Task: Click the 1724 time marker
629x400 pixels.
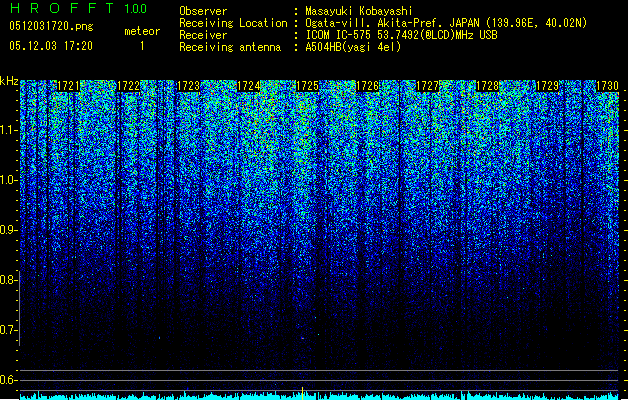Action: pyautogui.click(x=248, y=86)
